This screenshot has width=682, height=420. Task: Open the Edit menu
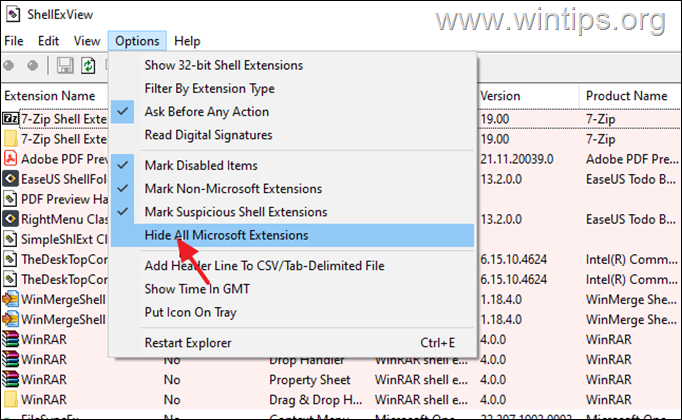48,41
